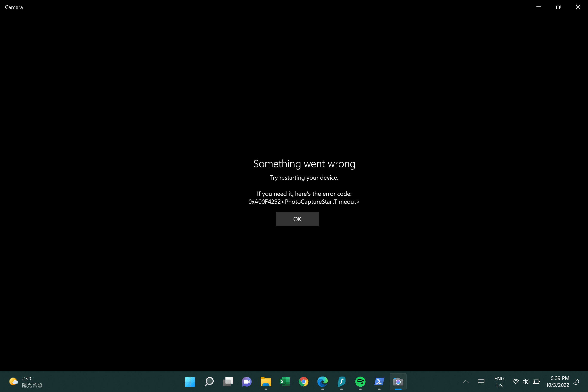Restore down the Camera window
Screen dimensions: 588x392
point(558,7)
